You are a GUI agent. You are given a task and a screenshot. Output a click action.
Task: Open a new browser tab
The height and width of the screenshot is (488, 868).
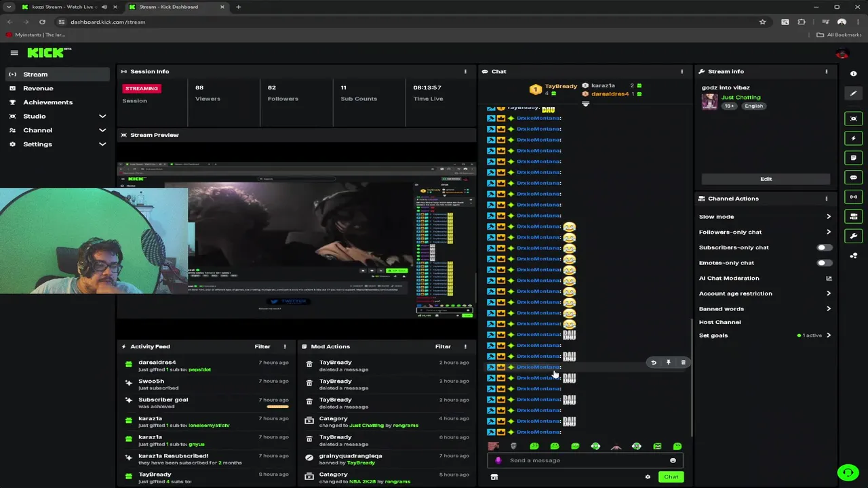(238, 7)
